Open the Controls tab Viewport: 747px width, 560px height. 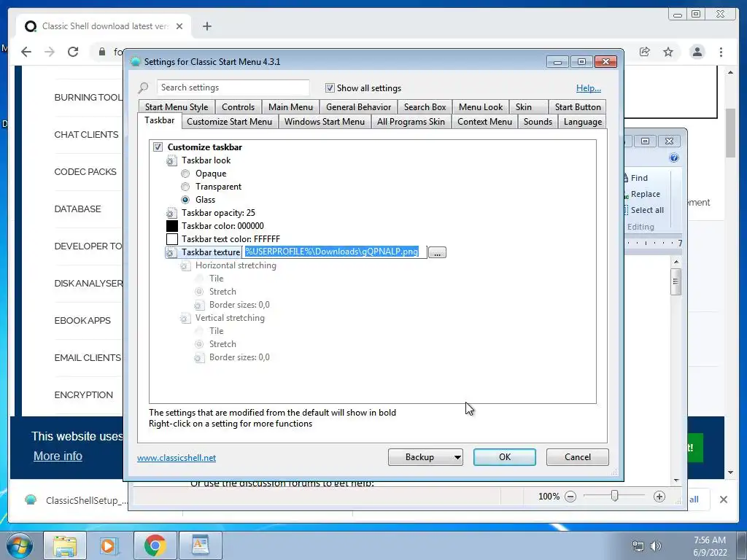click(x=239, y=107)
